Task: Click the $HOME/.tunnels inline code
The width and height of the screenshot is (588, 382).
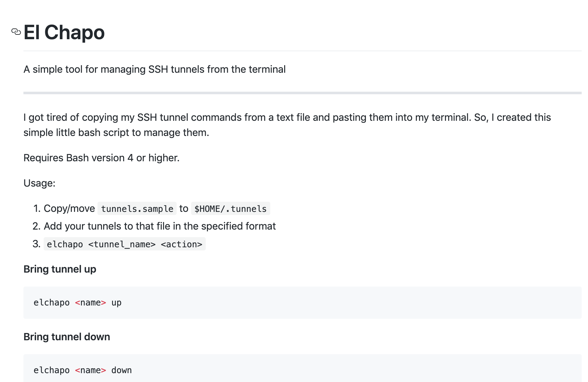Action: tap(230, 209)
